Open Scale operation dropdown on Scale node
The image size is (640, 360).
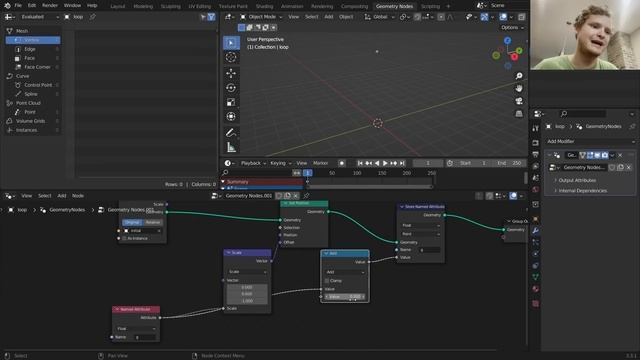coord(247,272)
